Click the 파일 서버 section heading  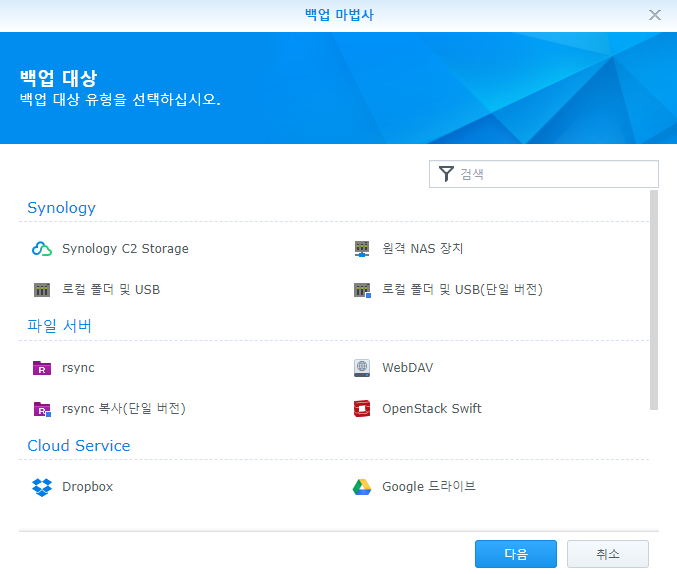coord(60,326)
